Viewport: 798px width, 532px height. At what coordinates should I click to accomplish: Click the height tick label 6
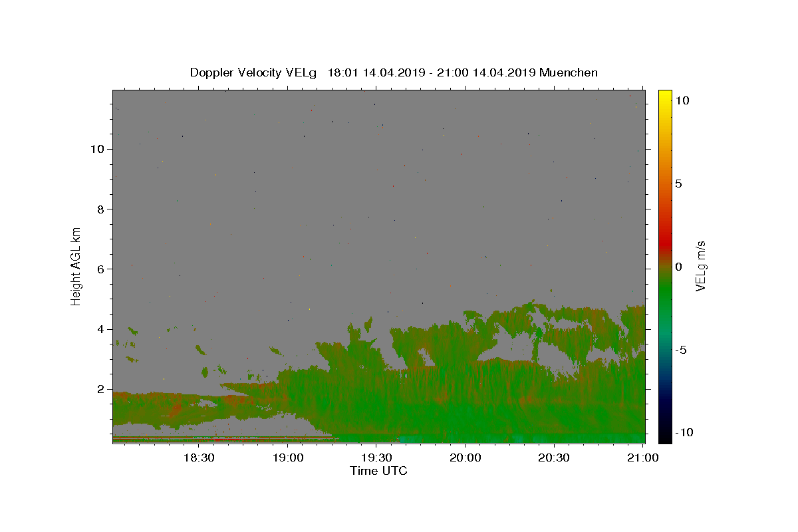101,269
